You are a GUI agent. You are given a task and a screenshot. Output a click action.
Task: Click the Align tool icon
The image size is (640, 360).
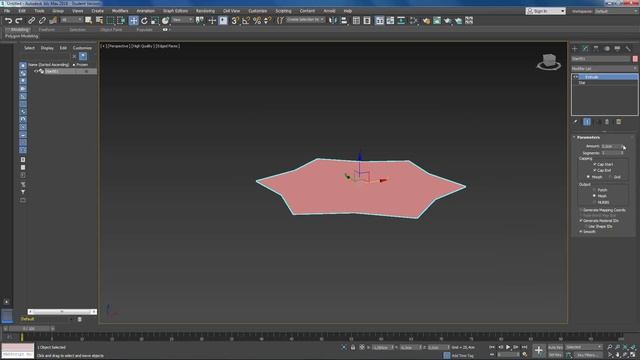pos(344,20)
